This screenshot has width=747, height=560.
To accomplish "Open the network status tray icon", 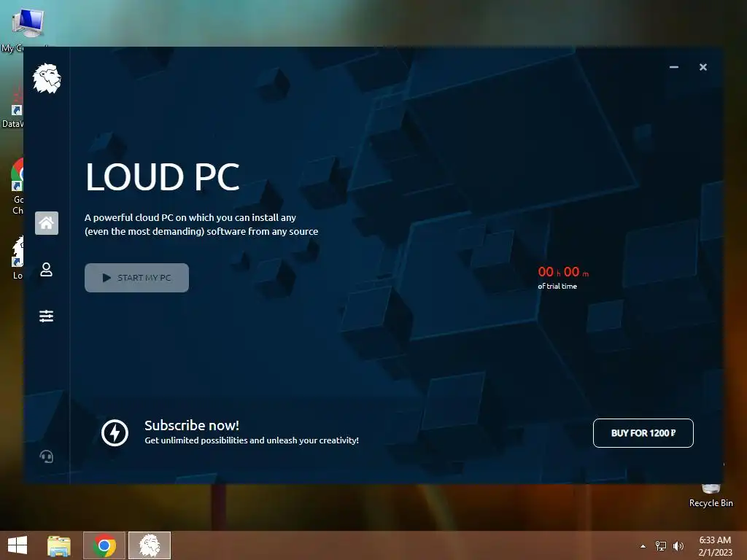I will [661, 546].
